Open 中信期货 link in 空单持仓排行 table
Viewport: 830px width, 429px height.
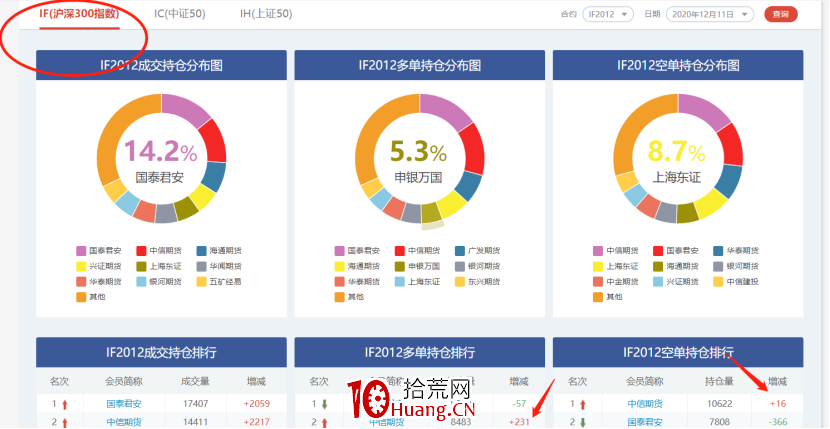[x=645, y=404]
